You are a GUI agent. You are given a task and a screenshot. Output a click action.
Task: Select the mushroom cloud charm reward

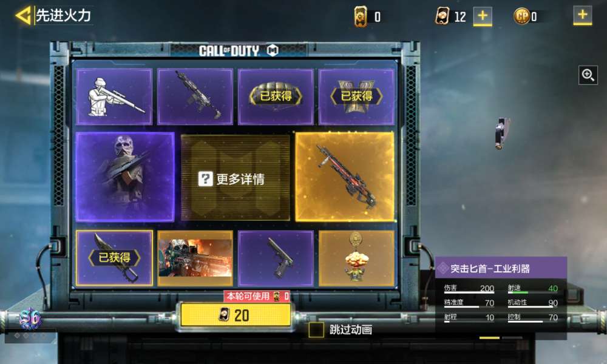point(356,258)
